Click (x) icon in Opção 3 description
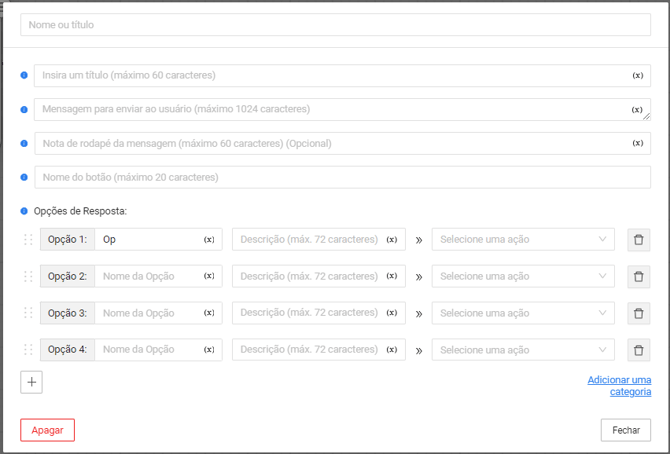670x454 pixels. coord(392,313)
